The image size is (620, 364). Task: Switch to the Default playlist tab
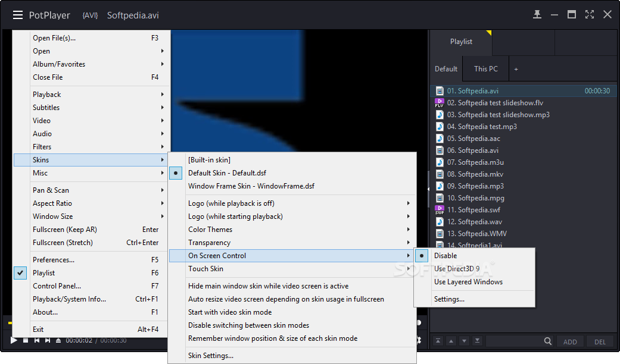click(446, 68)
